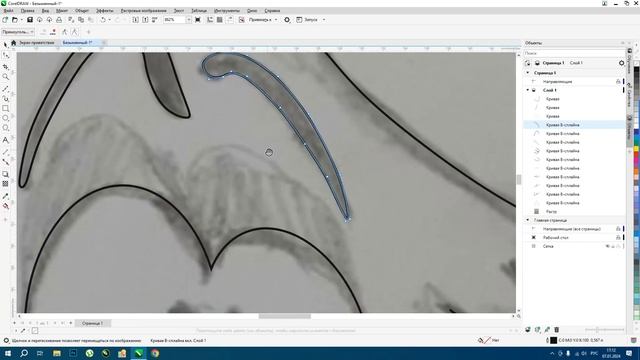Select the Freehand curve tool
640x360 pixels.
point(5,88)
